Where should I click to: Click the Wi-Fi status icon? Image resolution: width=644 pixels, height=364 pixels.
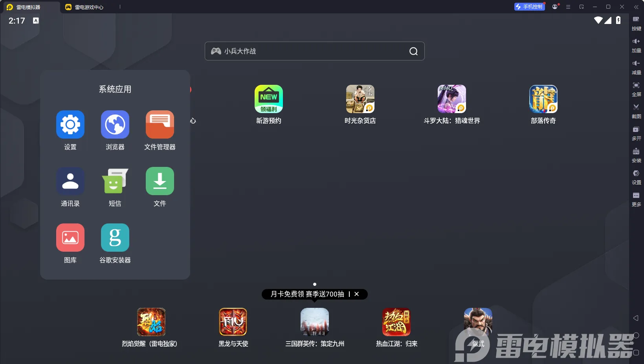coord(598,20)
